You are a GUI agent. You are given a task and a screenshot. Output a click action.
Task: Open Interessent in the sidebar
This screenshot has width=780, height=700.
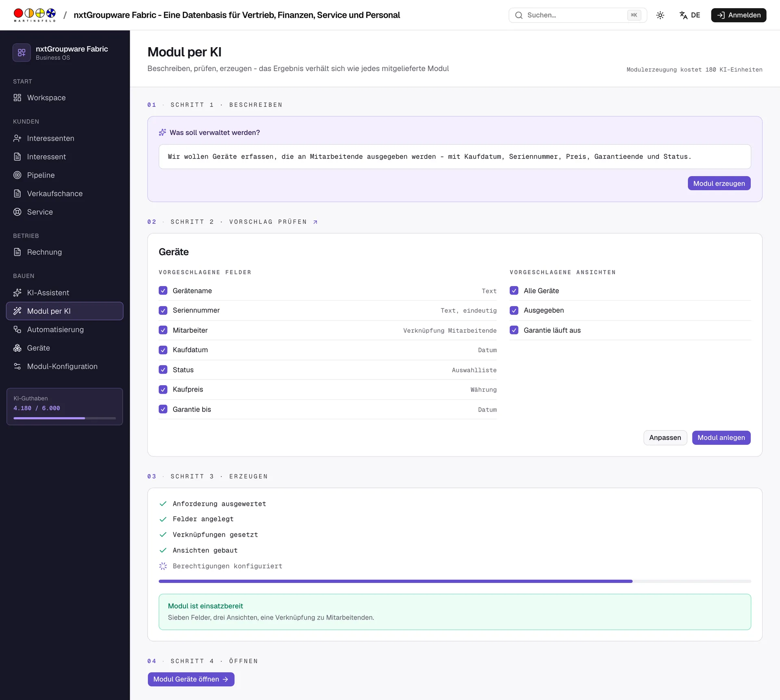click(x=65, y=157)
